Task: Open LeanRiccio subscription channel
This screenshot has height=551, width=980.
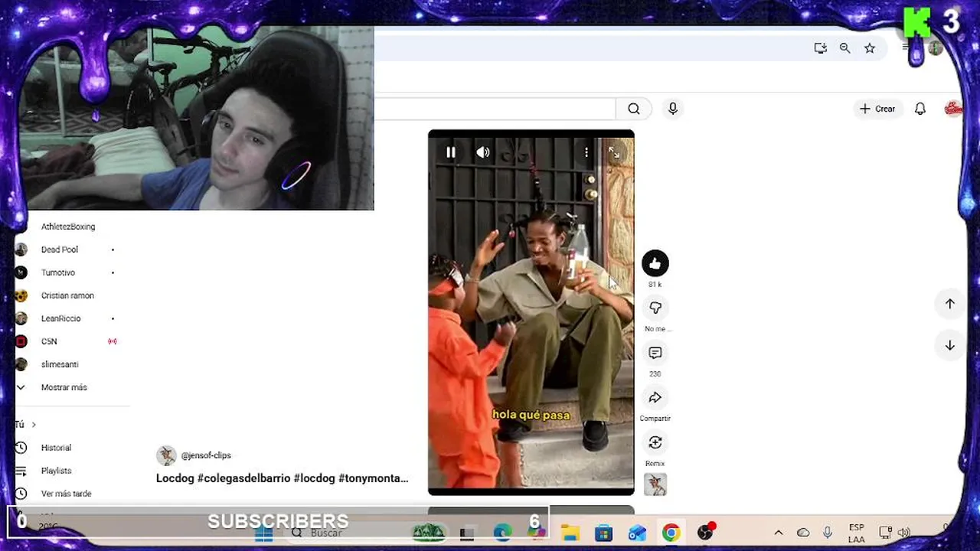Action: click(60, 318)
